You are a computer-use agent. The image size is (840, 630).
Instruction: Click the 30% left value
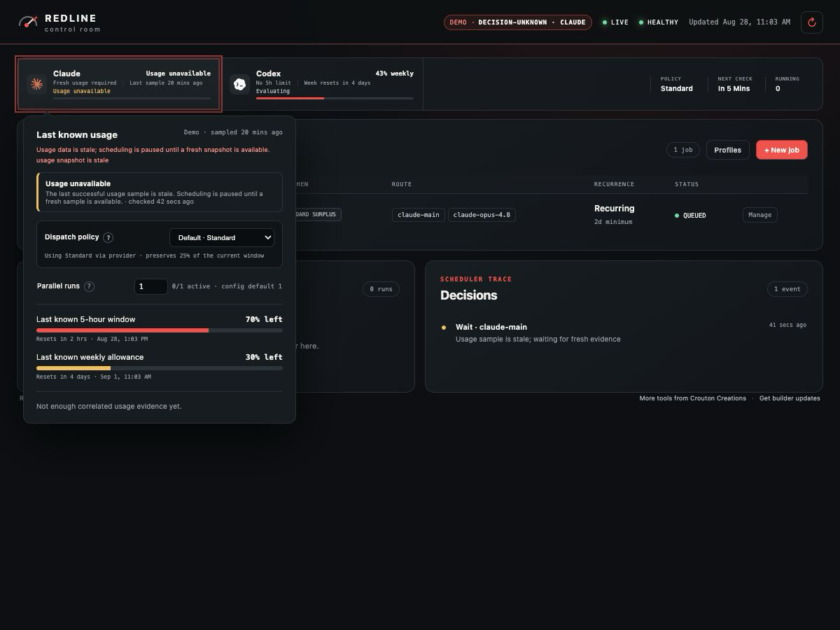[264, 357]
